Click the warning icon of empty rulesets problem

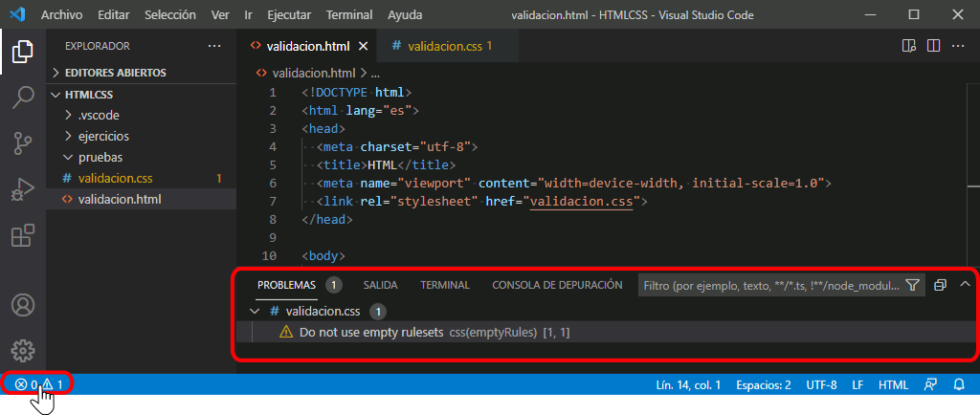pos(286,333)
